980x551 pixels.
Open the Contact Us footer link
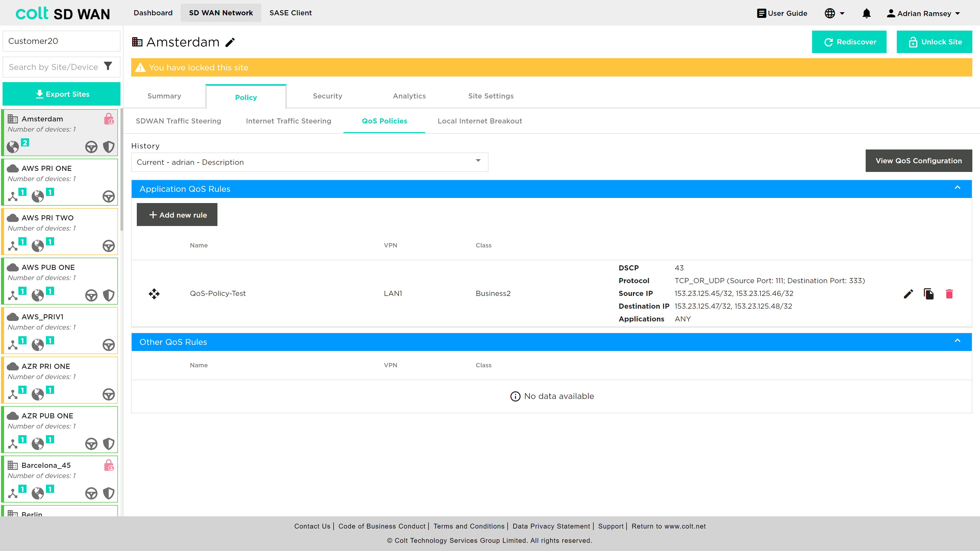[x=312, y=526]
